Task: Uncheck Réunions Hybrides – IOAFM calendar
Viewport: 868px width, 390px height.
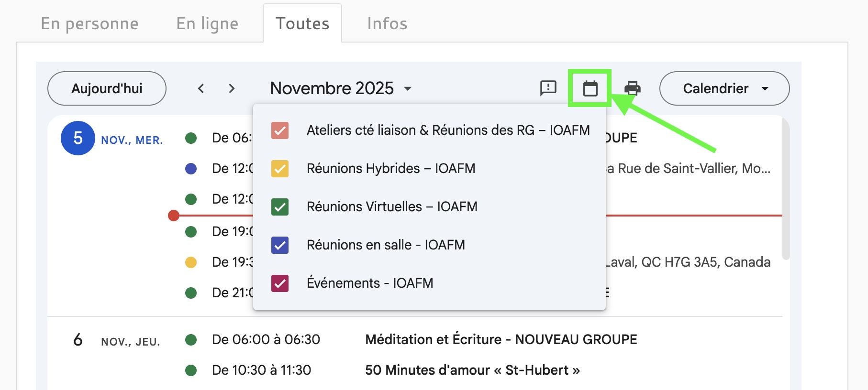Action: point(280,169)
